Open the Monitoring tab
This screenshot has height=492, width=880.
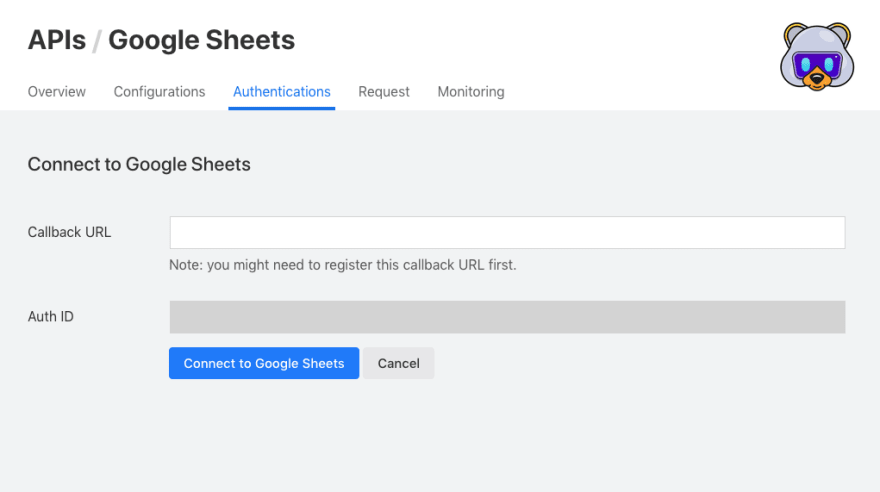click(471, 91)
